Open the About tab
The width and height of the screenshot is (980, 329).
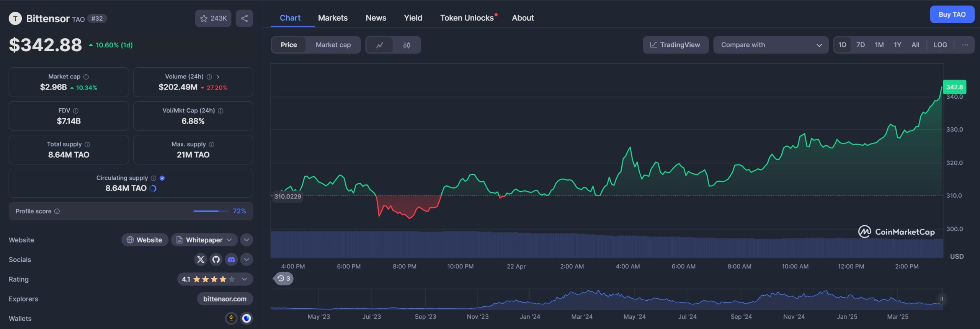[x=523, y=18]
